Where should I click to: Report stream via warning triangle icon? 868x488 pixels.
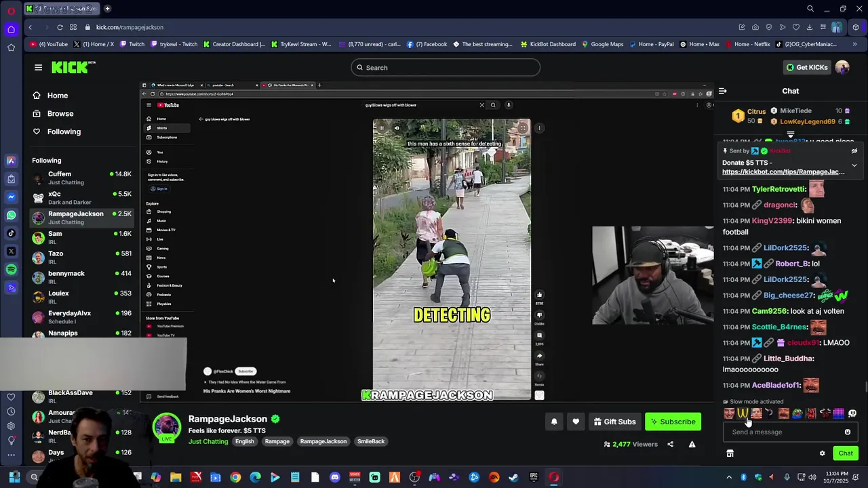(x=692, y=445)
